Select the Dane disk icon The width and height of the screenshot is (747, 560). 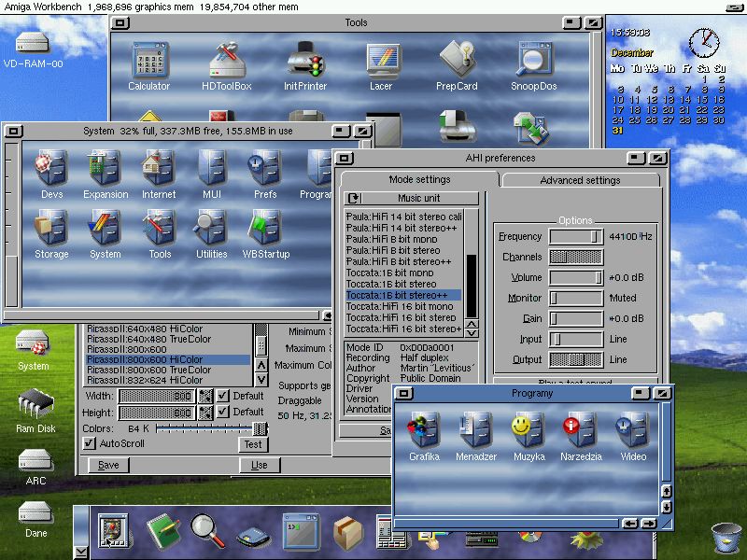click(35, 512)
